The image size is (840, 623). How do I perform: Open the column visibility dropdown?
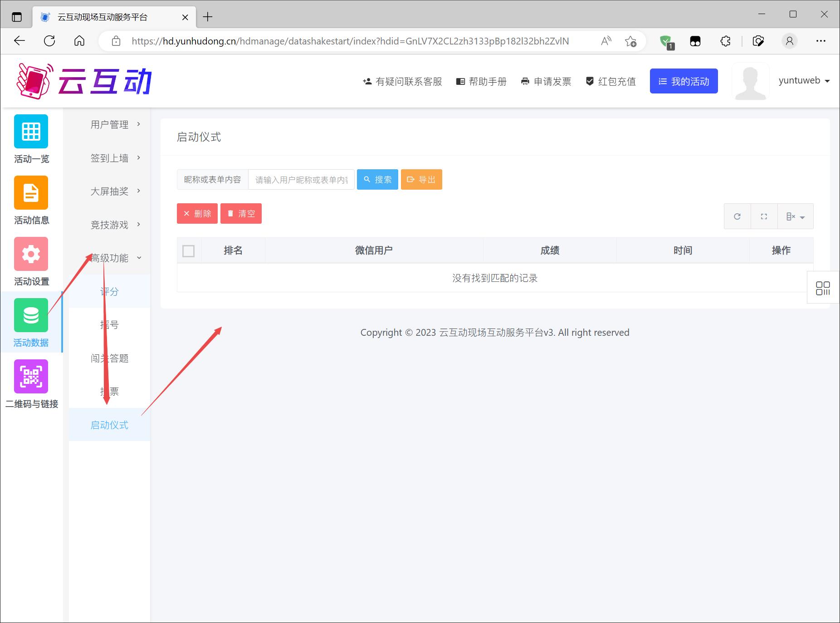[x=795, y=216]
